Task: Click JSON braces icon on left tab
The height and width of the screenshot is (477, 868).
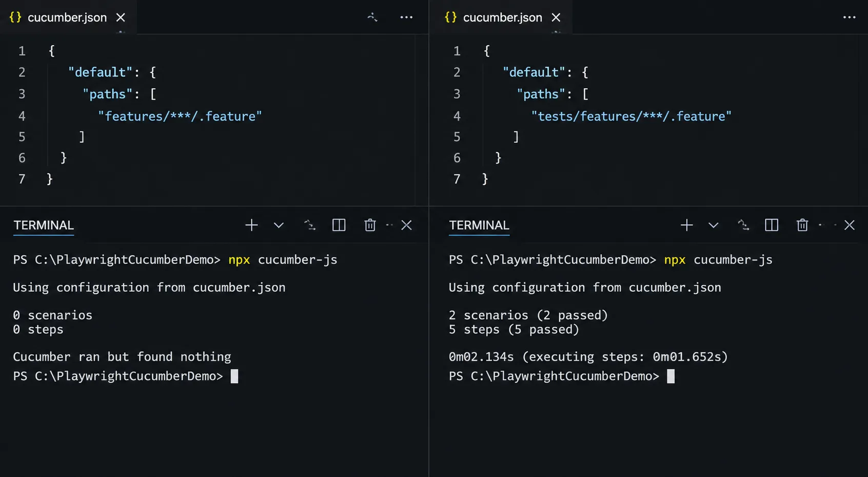Action: click(15, 17)
